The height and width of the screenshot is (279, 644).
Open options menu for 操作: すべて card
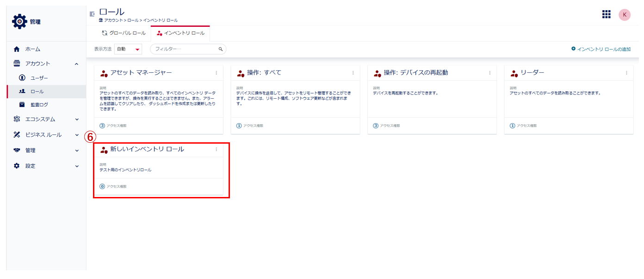(x=353, y=73)
